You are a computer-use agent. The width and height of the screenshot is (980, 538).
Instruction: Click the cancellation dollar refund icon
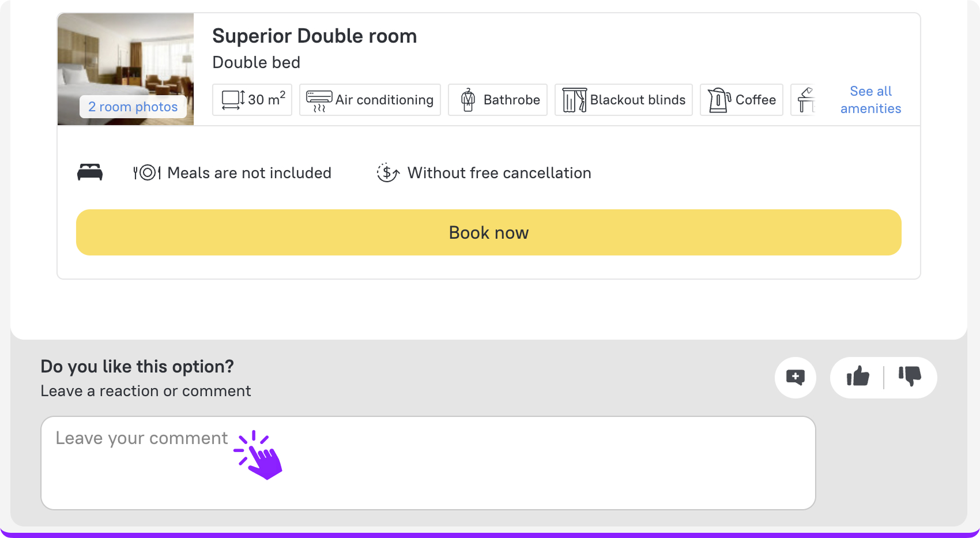[x=388, y=172]
